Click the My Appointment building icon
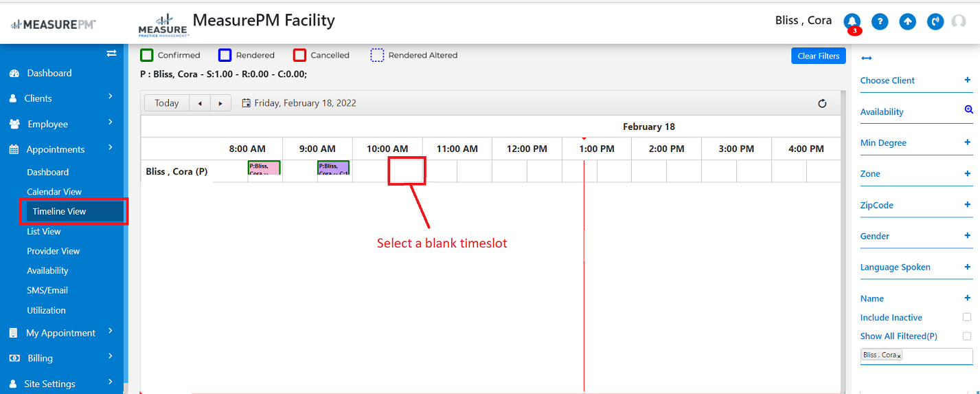This screenshot has width=980, height=394. click(x=13, y=333)
